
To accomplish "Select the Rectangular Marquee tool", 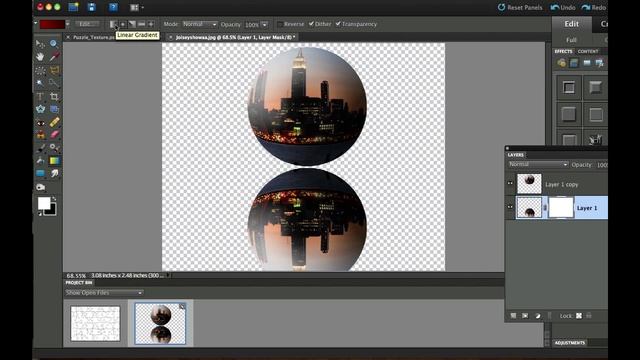I will (x=40, y=70).
